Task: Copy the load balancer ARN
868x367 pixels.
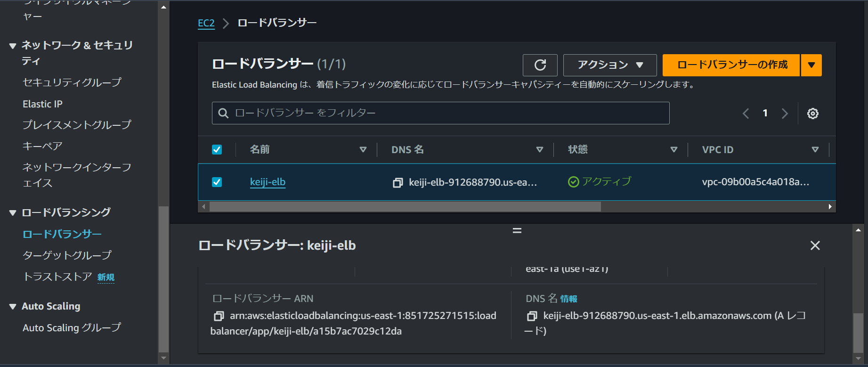Action: click(219, 316)
